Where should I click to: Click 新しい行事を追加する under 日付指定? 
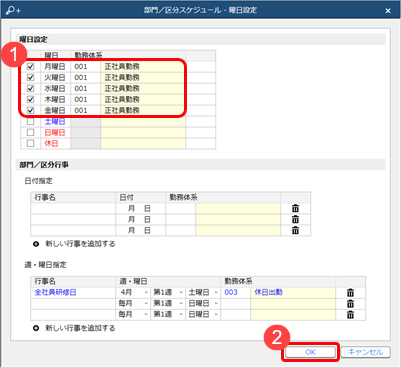80,244
